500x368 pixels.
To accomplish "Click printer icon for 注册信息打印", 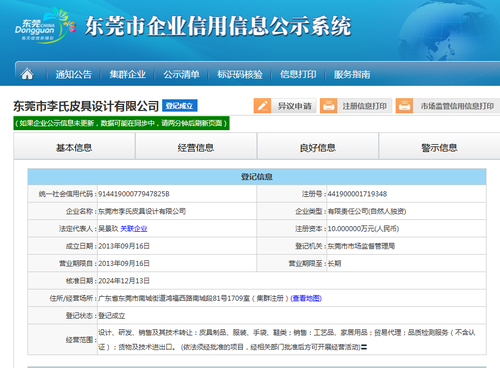I will click(329, 106).
